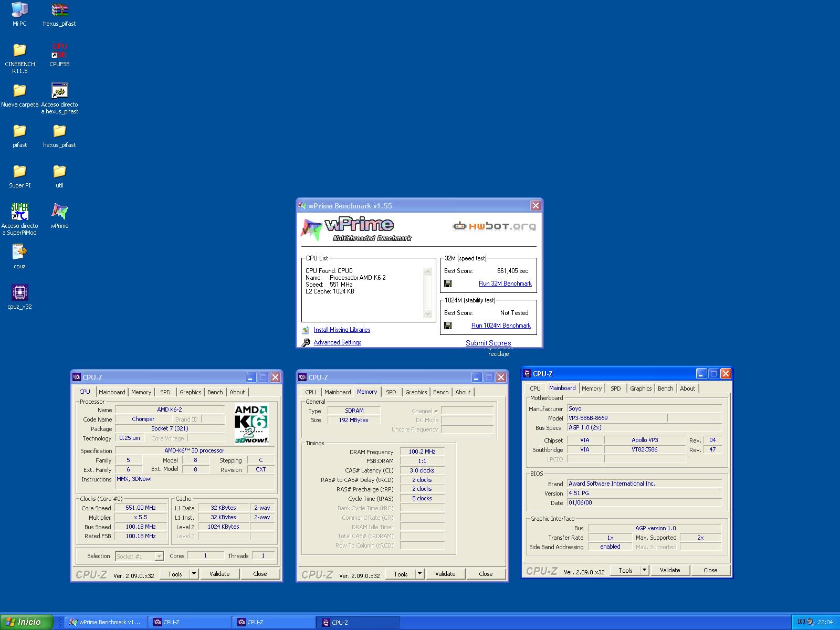Click Validate in middle CPU-Z window
Screen dimensions: 840x630
pyautogui.click(x=445, y=574)
